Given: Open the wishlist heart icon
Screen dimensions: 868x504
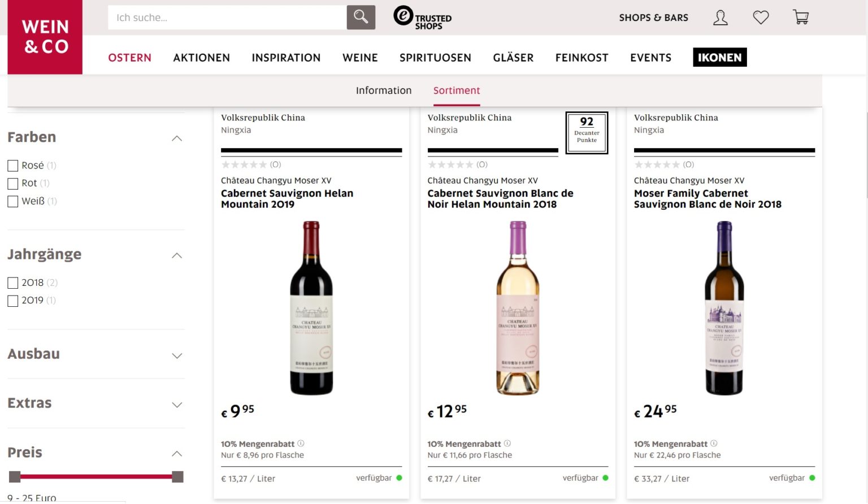Looking at the screenshot, I should (x=761, y=18).
